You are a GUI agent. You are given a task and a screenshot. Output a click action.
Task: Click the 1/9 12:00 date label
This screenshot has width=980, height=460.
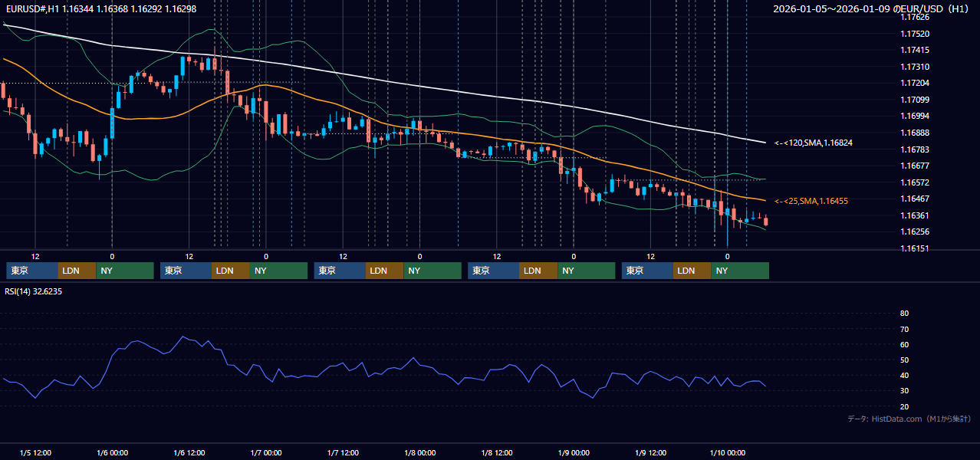pos(650,453)
